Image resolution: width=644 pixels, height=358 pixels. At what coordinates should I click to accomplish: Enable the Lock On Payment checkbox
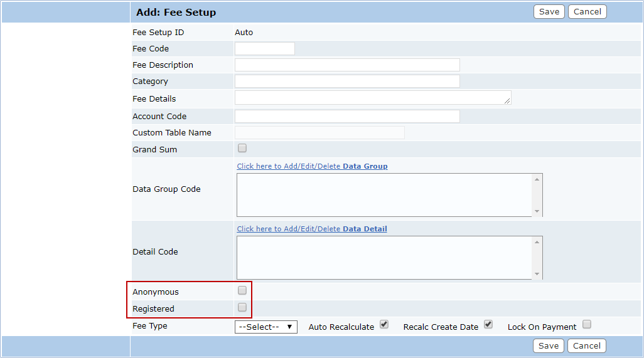click(587, 325)
